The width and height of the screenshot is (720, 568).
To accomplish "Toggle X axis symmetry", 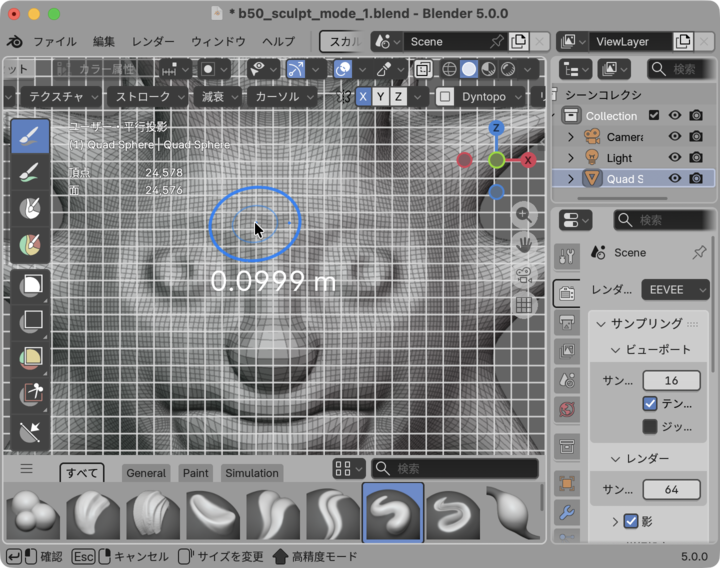I will click(x=363, y=97).
